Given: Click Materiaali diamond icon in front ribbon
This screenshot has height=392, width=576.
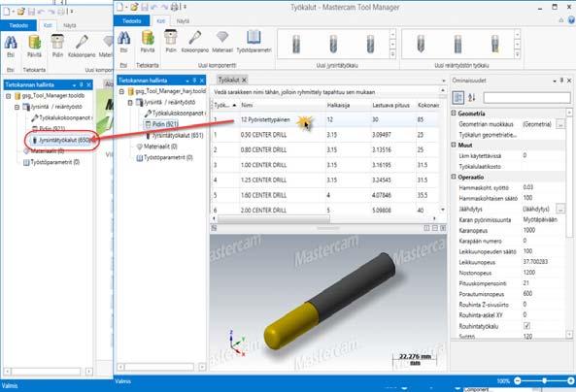Looking at the screenshot, I should click(222, 37).
